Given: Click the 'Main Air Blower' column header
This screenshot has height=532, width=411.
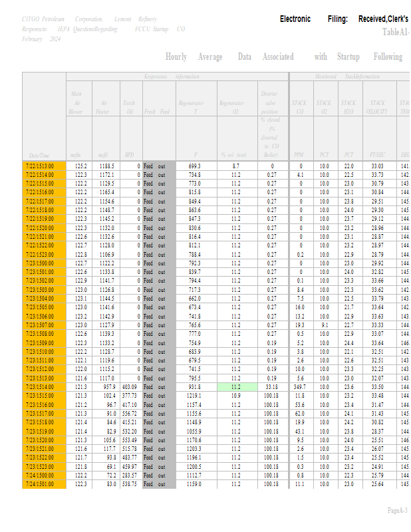Looking at the screenshot, I should [x=76, y=102].
